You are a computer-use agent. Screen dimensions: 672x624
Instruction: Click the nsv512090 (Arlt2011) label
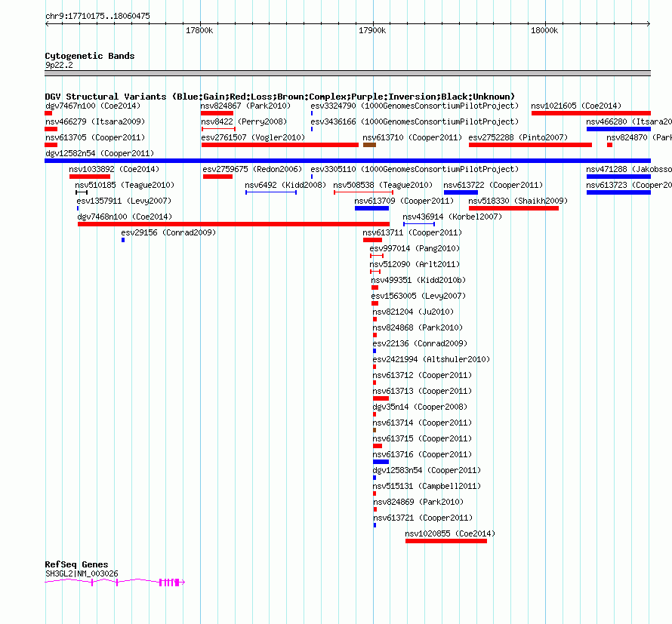(x=415, y=264)
